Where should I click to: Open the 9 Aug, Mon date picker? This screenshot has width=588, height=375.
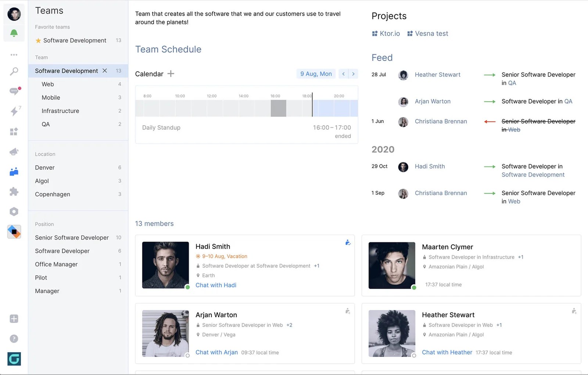point(316,74)
